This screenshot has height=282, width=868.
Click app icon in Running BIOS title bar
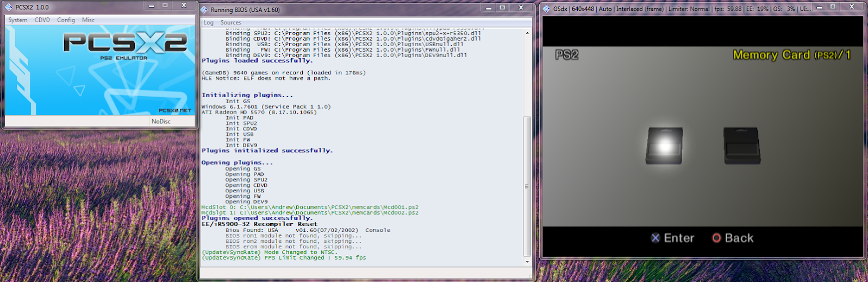204,10
